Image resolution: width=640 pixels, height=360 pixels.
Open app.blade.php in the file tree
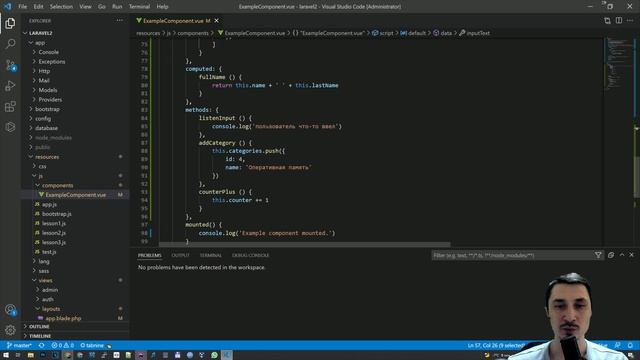pyautogui.click(x=63, y=318)
